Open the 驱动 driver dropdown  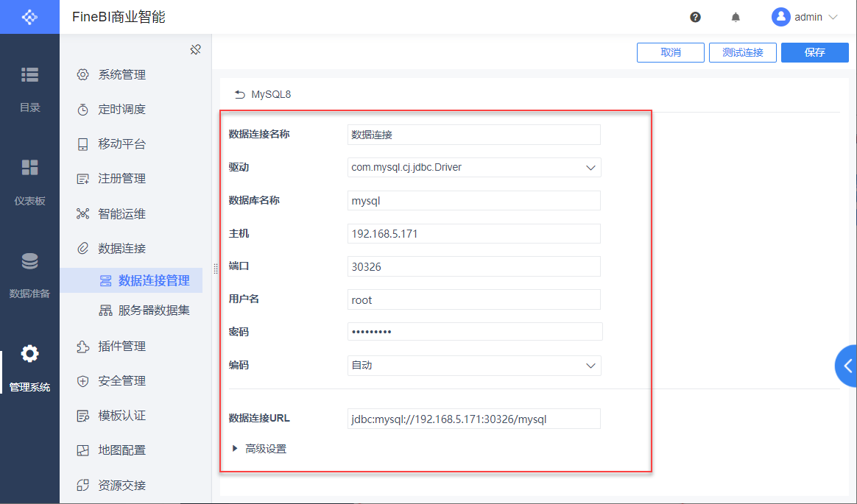pyautogui.click(x=474, y=168)
